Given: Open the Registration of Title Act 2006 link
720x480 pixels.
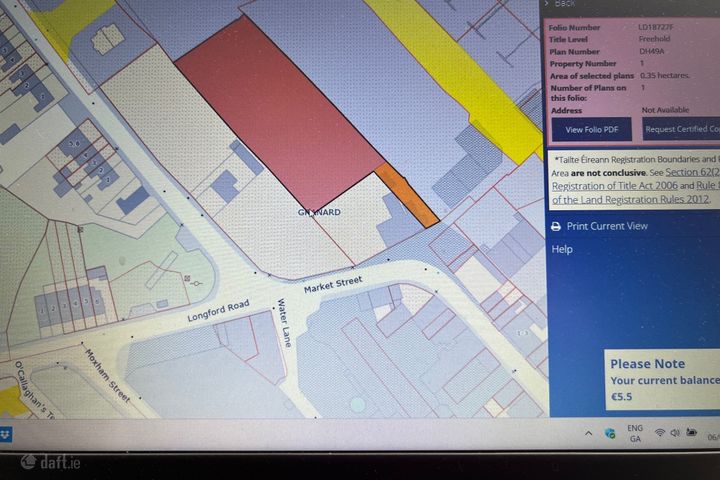Looking at the screenshot, I should point(614,186).
